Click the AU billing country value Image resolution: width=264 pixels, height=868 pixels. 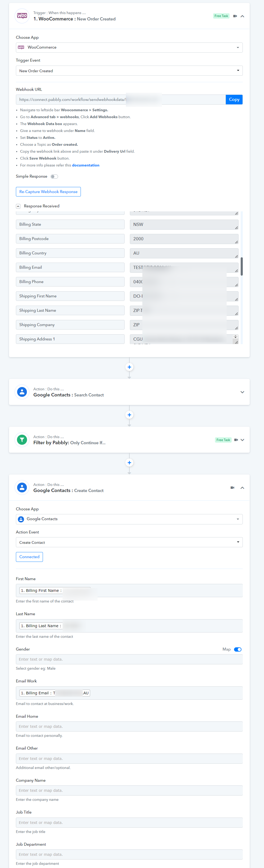click(x=184, y=253)
